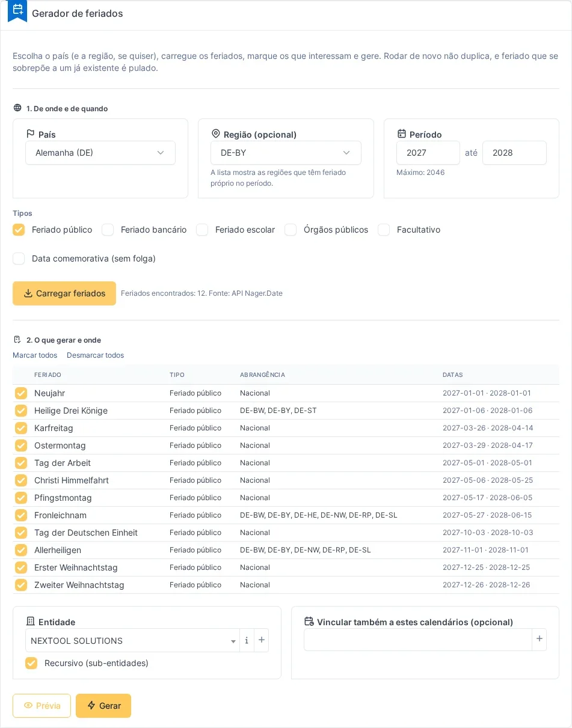Image resolution: width=572 pixels, height=728 pixels.
Task: Uncheck Tag der Deutschen Einheit
Action: 21,533
